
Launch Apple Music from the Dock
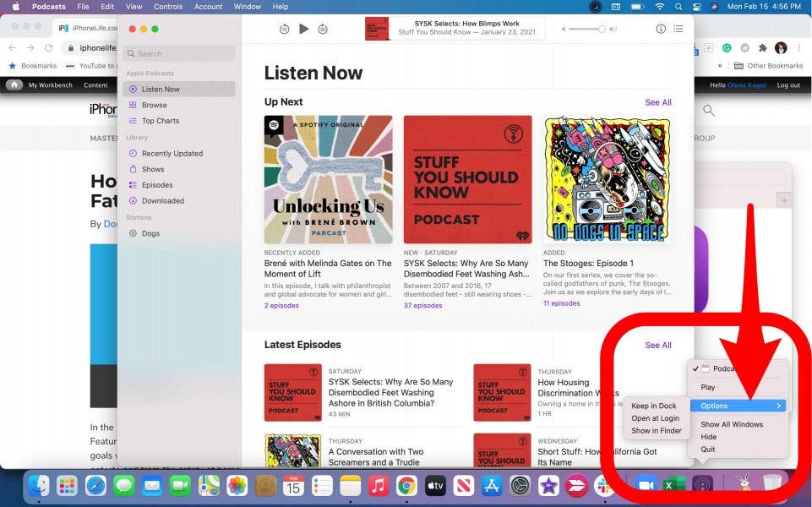tap(379, 486)
